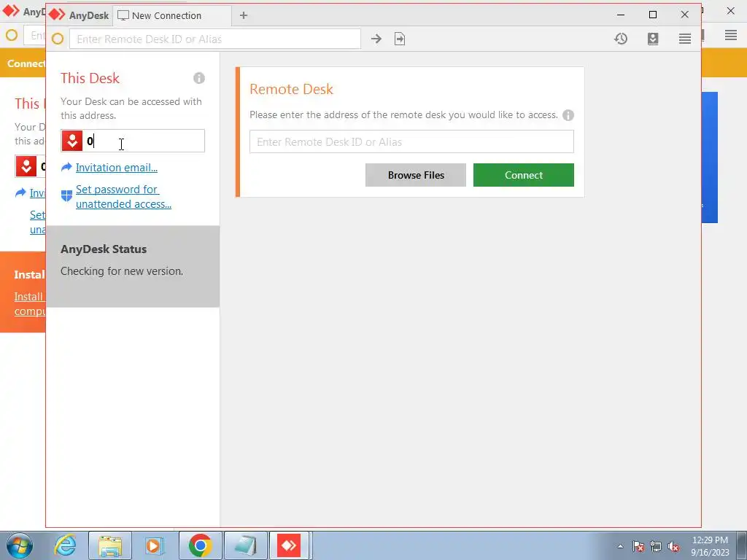Viewport: 747px width, 560px height.
Task: Open the Invitation email link
Action: pyautogui.click(x=117, y=168)
